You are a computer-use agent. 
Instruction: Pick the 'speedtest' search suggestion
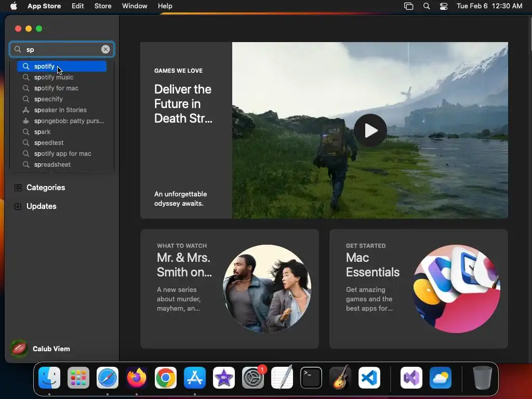[x=62, y=143]
